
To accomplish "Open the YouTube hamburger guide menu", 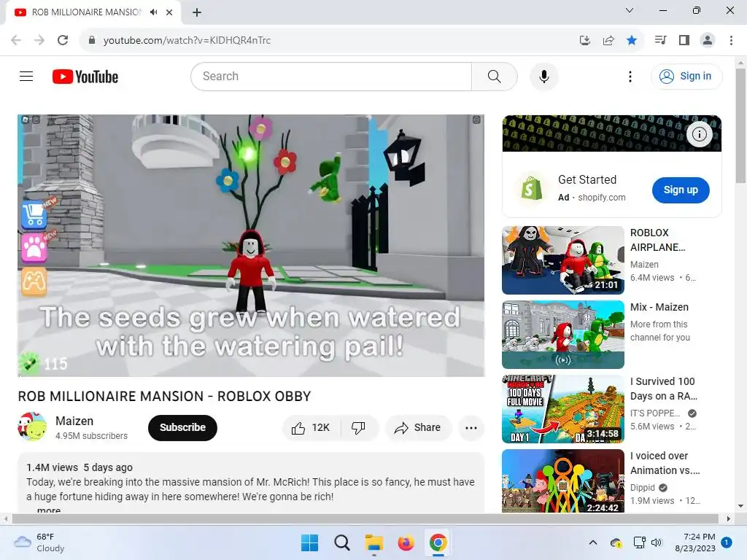I will tap(26, 76).
